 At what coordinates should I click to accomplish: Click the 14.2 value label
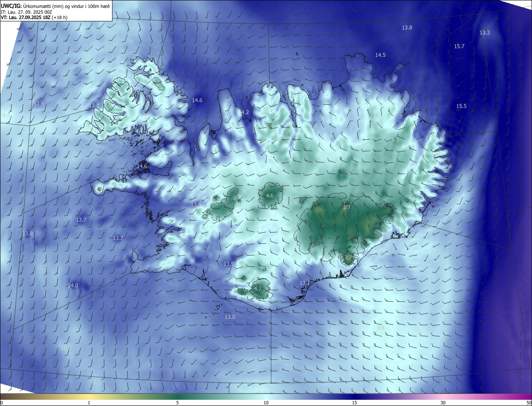tap(244, 113)
